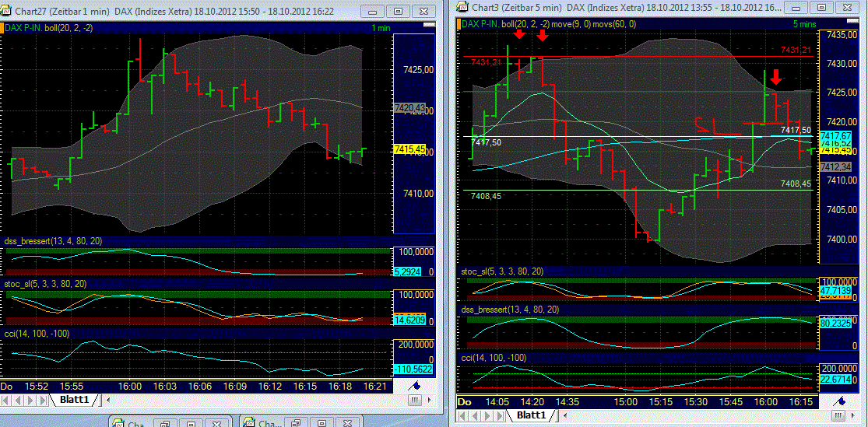Viewport: 868px width, 427px height.
Task: Maximize the Chart27 window
Action: click(398, 10)
